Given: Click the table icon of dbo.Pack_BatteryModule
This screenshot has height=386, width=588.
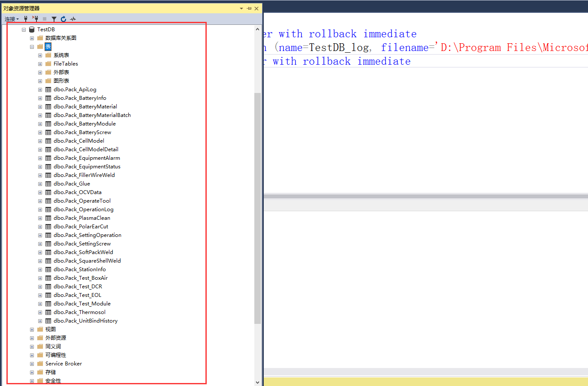Looking at the screenshot, I should [48, 124].
